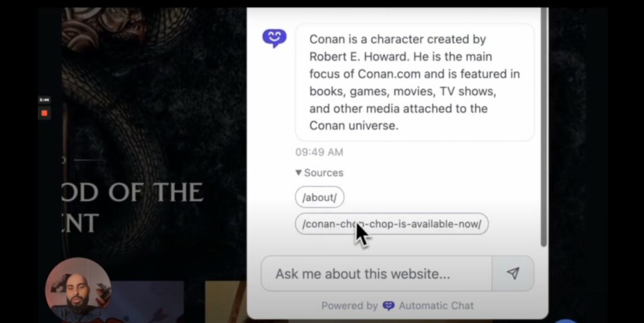Click the Conan answer message bubble
Image resolution: width=644 pixels, height=323 pixels.
(415, 82)
